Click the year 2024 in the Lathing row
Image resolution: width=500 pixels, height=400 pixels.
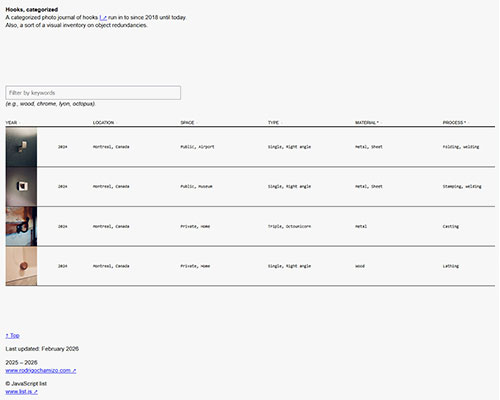coord(63,266)
